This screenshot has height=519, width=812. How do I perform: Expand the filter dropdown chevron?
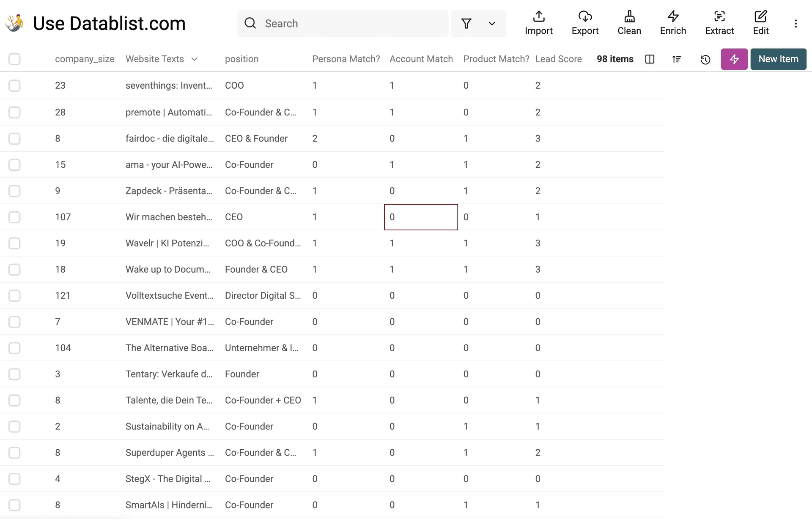(491, 24)
